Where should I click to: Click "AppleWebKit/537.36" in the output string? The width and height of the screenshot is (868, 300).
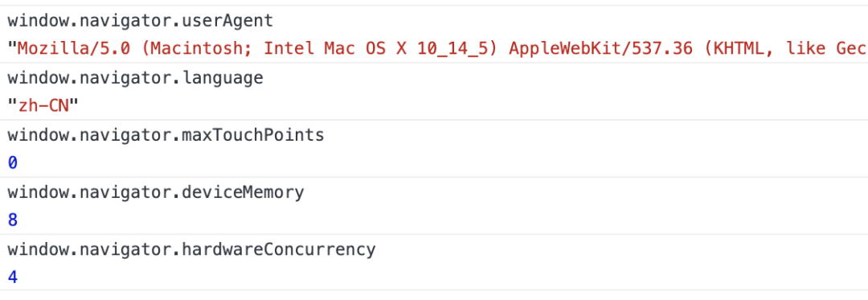600,49
